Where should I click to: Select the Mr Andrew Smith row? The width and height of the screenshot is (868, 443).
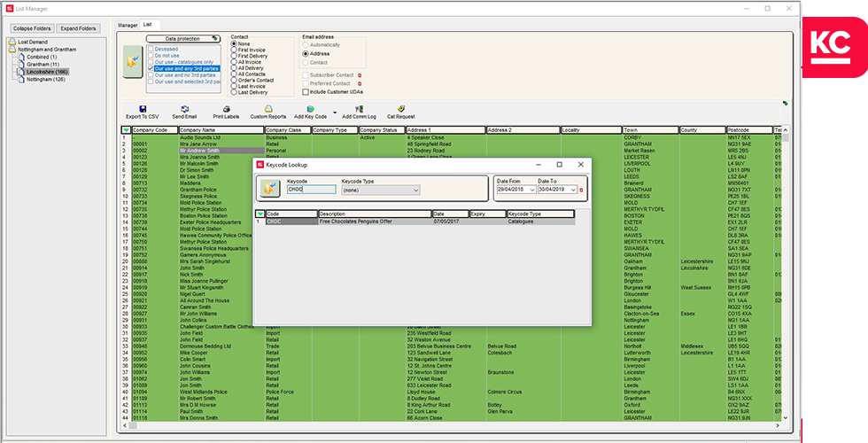(222, 151)
